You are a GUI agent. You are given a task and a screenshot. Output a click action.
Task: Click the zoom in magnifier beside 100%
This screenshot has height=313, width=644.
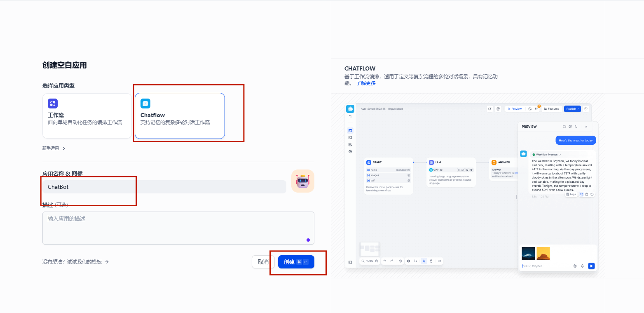point(377,261)
